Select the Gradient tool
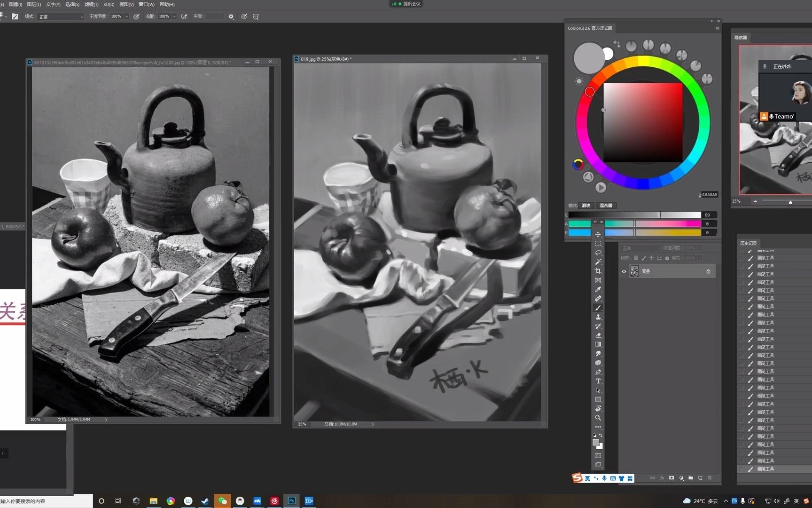The image size is (812, 508). [x=598, y=344]
